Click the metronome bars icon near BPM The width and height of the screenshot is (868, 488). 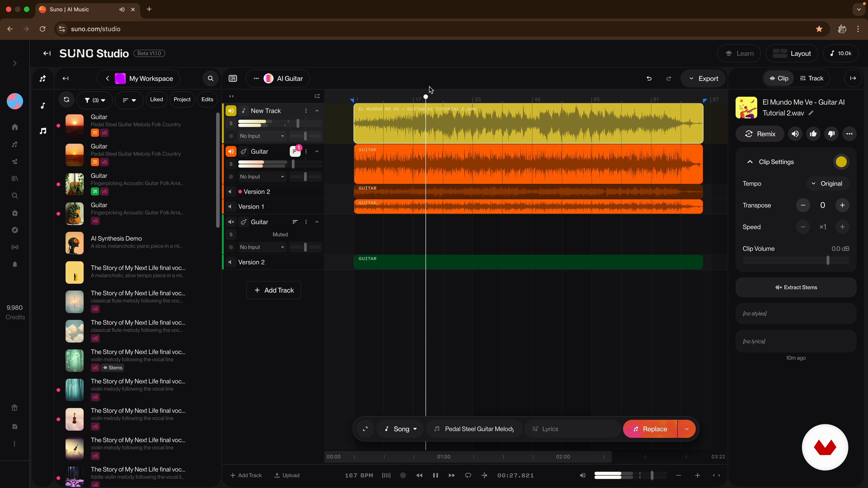[386, 475]
